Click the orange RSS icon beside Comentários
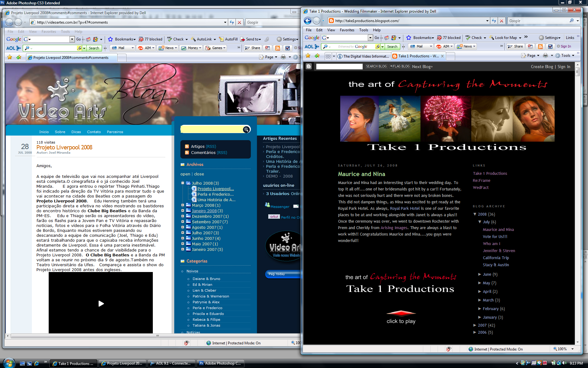This screenshot has width=588, height=368. point(187,153)
